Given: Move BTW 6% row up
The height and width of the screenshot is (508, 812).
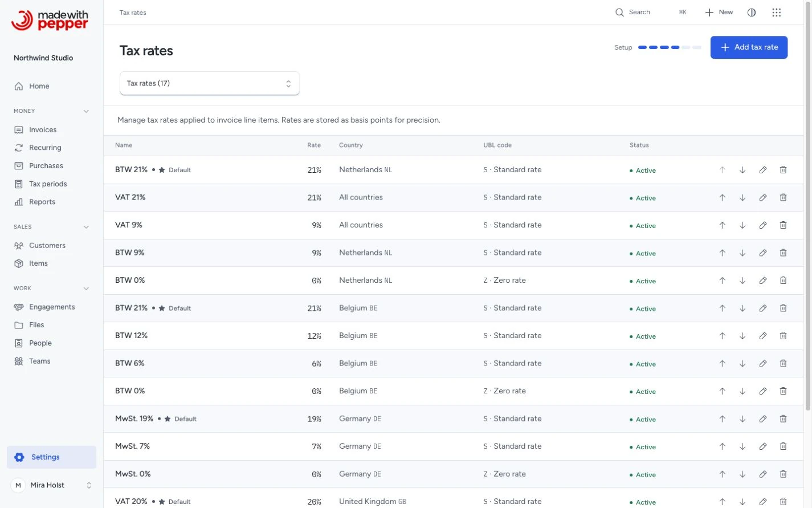Looking at the screenshot, I should 722,363.
